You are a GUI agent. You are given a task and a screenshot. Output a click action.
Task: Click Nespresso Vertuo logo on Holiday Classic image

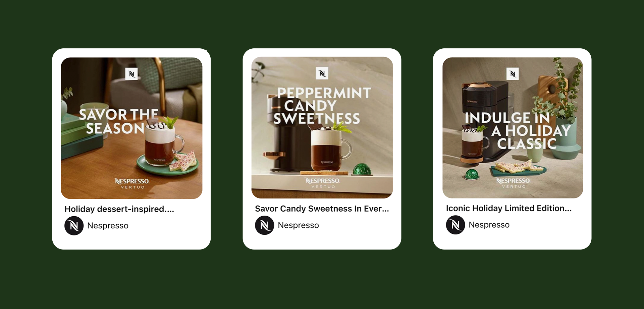513,183
